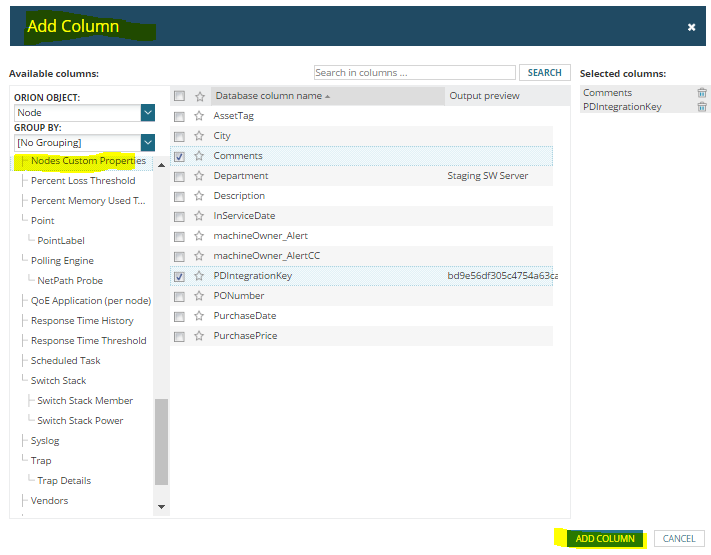
Task: Star the PurchaseDate column as favorite
Action: (x=199, y=316)
